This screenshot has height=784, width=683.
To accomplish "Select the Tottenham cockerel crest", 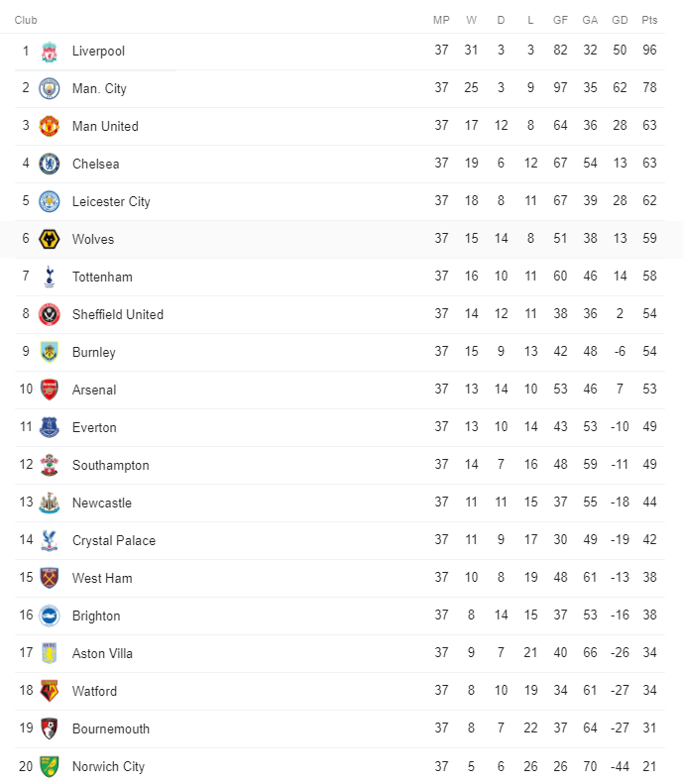I will click(x=49, y=277).
